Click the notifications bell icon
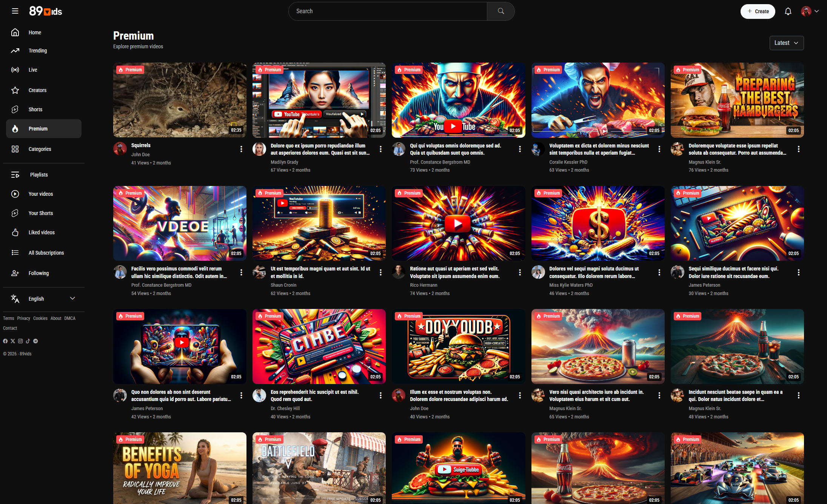The image size is (827, 504). [x=788, y=11]
